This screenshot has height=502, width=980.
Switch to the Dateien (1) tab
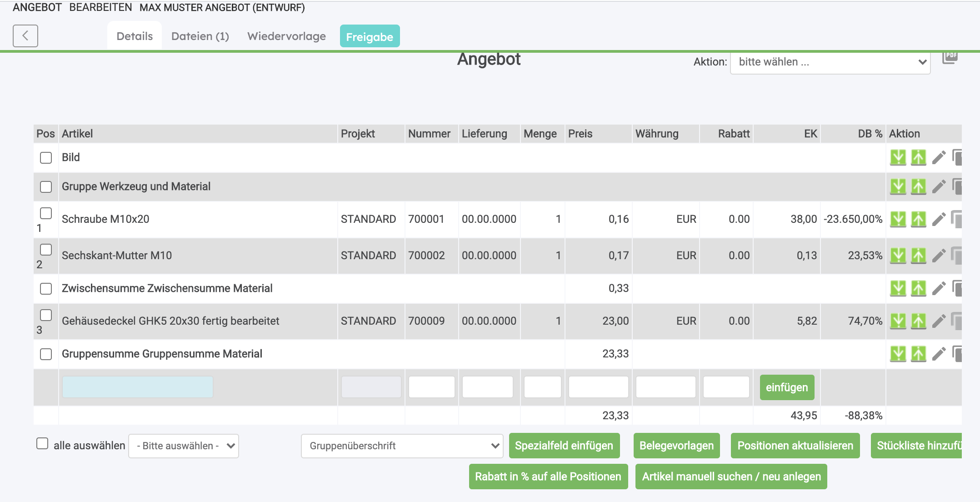200,36
